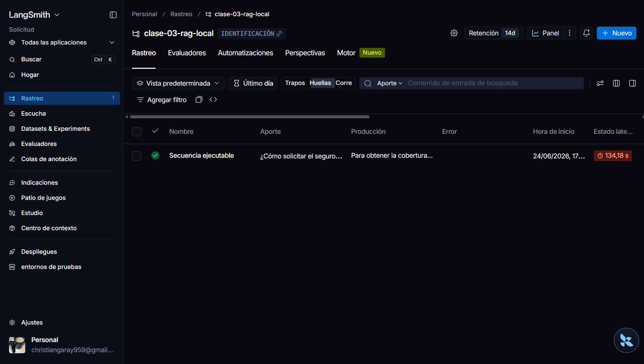Open Colas de anotación in sidebar
Viewport: 644px width, 364px height.
(62, 159)
